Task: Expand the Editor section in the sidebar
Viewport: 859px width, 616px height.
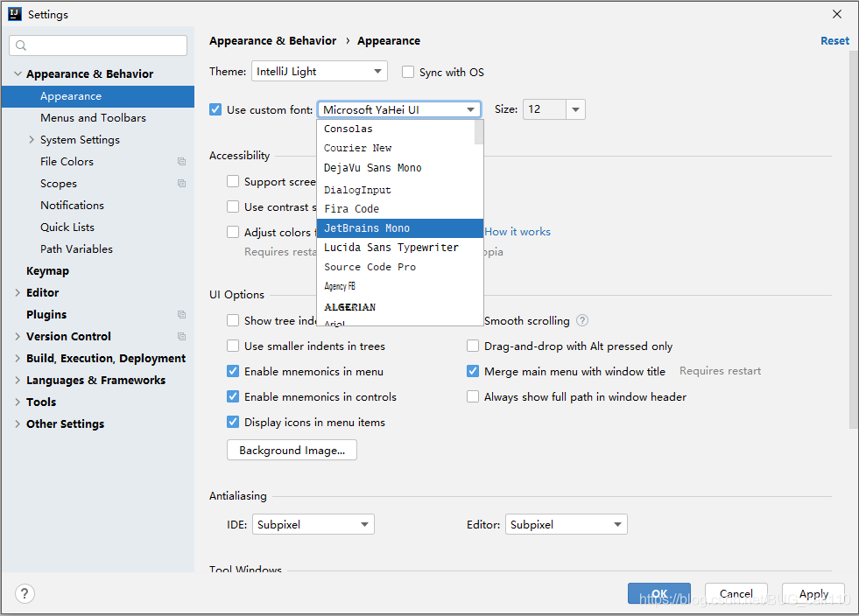Action: [x=18, y=292]
